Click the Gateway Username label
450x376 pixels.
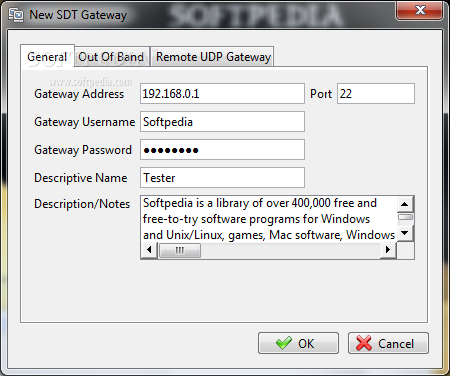point(85,122)
